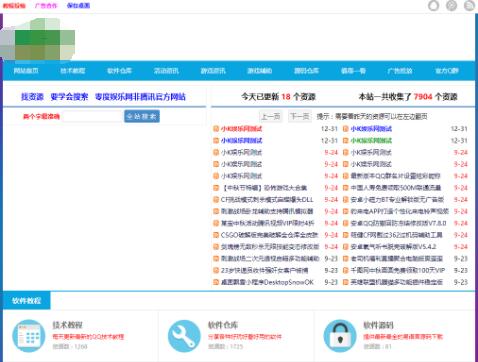The image size is (478, 362).
Task: Open the padlock icon for 软件源码
Action: point(340,336)
